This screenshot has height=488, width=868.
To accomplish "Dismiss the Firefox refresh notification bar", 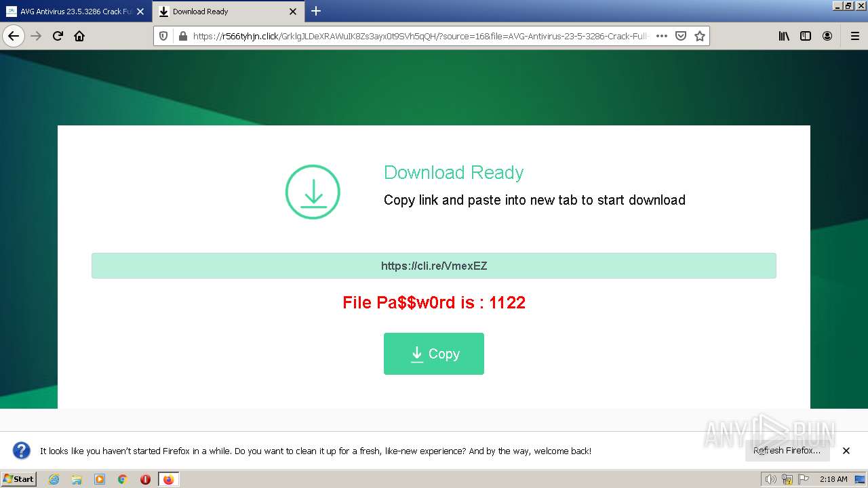I will (x=846, y=451).
